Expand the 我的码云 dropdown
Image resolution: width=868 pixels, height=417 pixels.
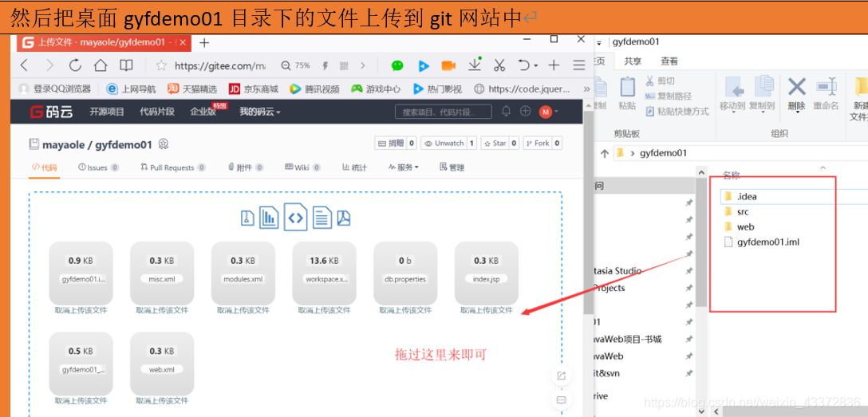click(259, 112)
